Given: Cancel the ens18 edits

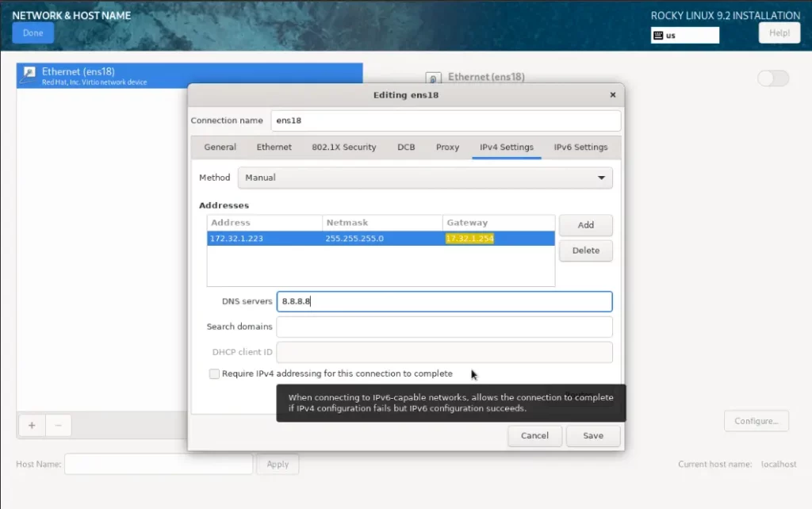Looking at the screenshot, I should pos(534,435).
